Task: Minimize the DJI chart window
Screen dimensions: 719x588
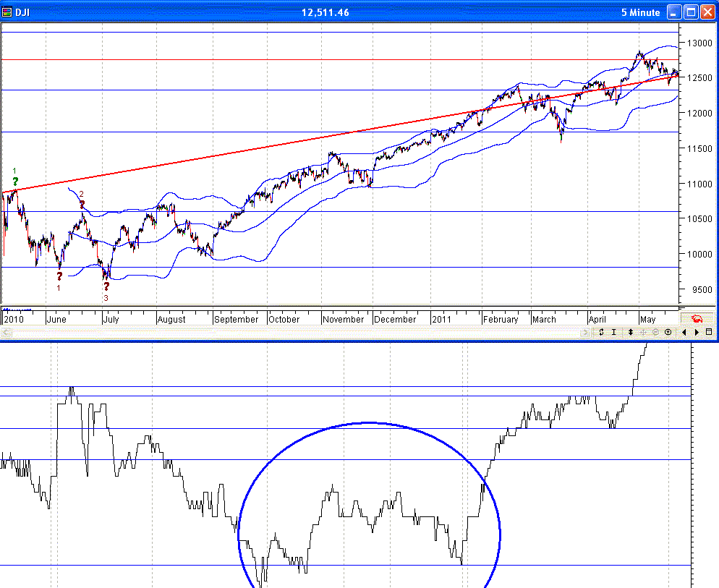Action: point(673,12)
